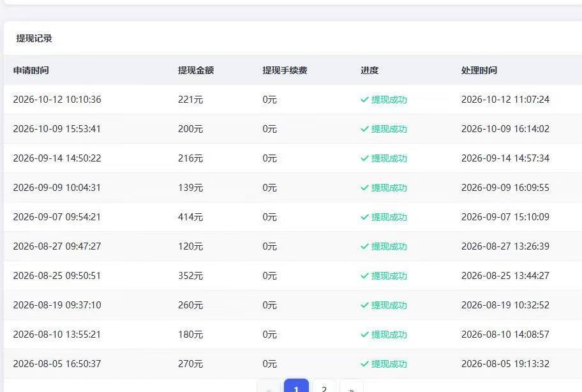Viewport: 582px width, 392px height.
Task: Select application time 2026-09-09 10:04:31
Action: pyautogui.click(x=57, y=188)
